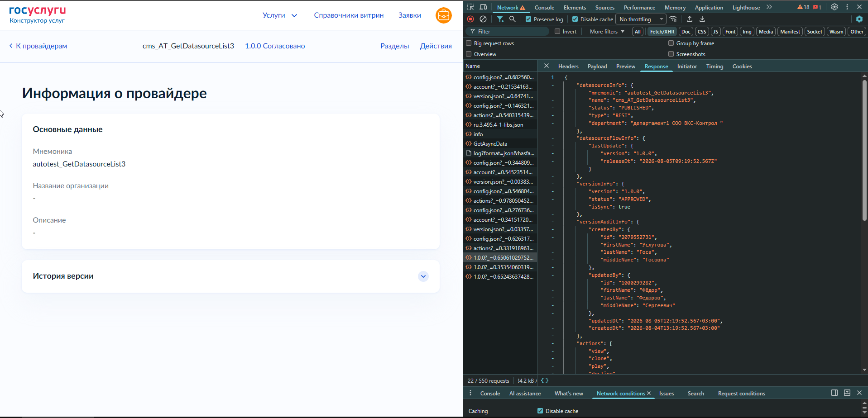This screenshot has height=418, width=868.
Task: Clear the network log icon
Action: tap(483, 19)
